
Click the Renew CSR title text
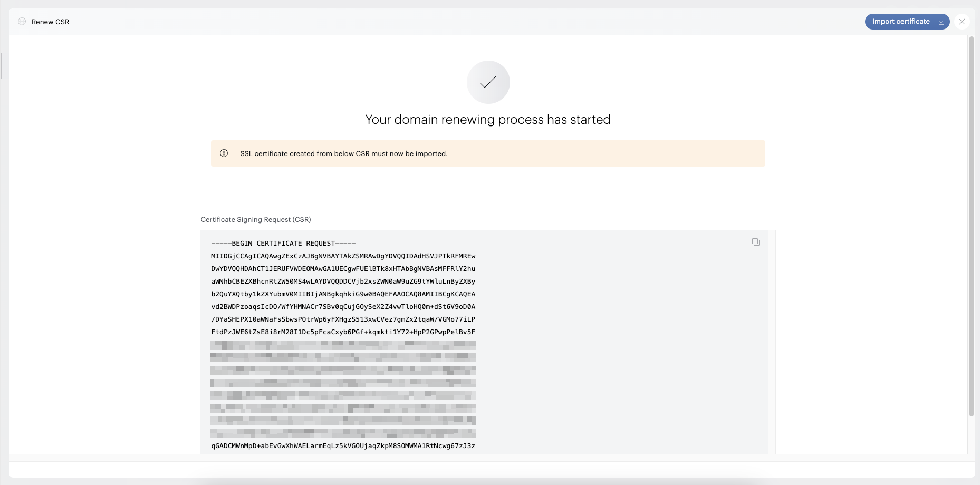(50, 22)
